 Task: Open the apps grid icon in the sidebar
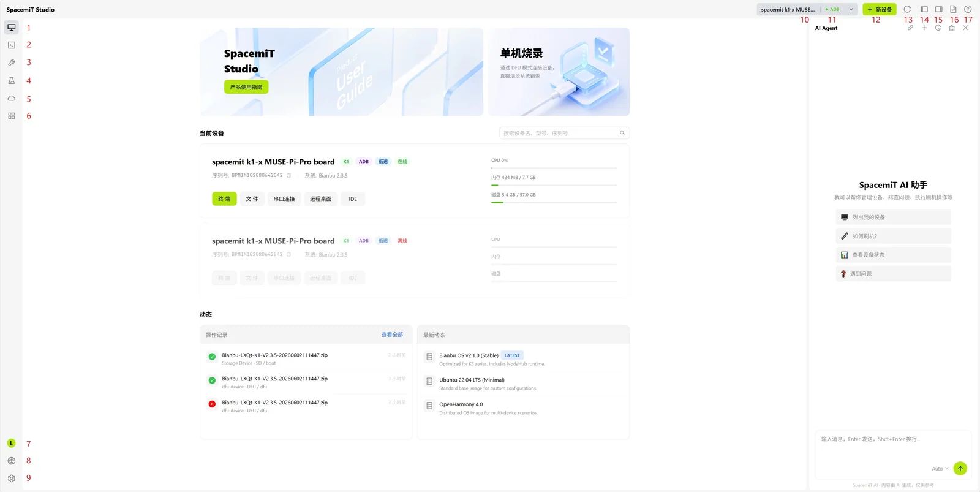pos(11,116)
